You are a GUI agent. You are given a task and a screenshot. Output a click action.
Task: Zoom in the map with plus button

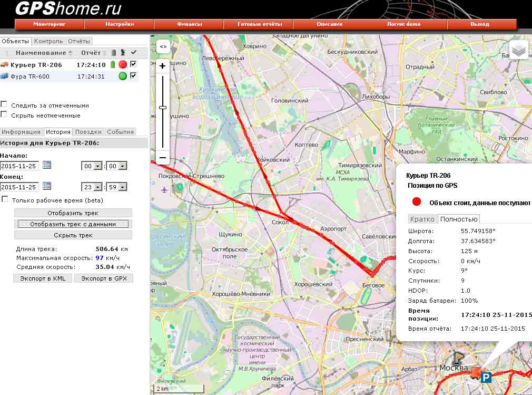coord(163,66)
